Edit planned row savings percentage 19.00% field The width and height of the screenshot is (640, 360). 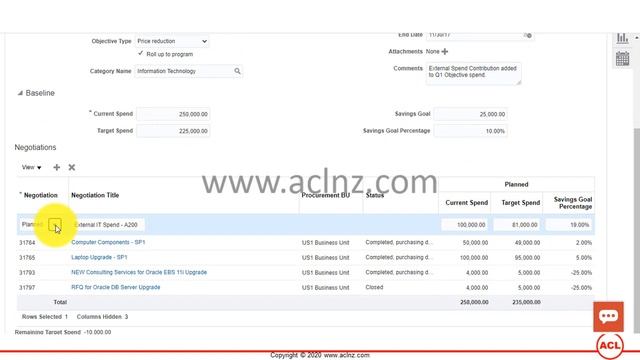pos(569,225)
